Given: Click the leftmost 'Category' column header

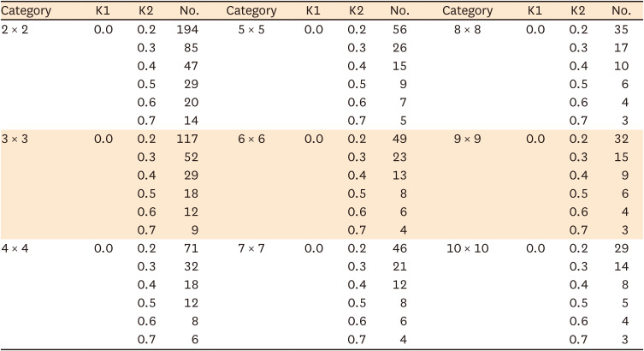Looking at the screenshot, I should [26, 11].
